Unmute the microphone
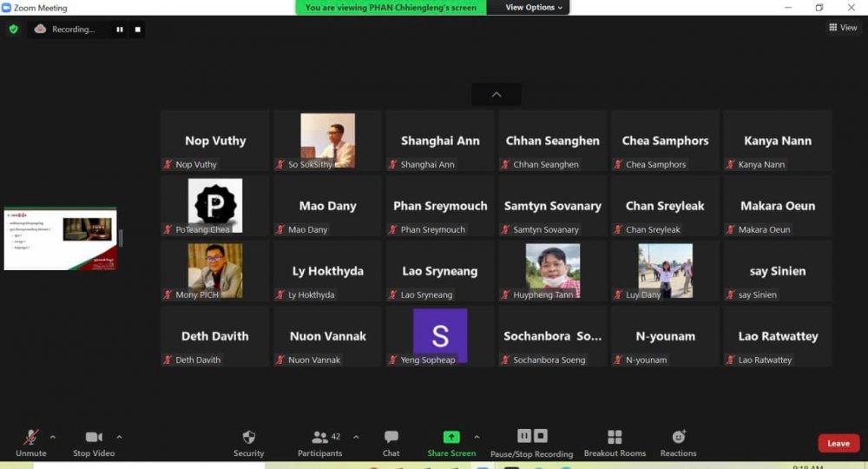Viewport: 868px width, 469px height. [31, 437]
